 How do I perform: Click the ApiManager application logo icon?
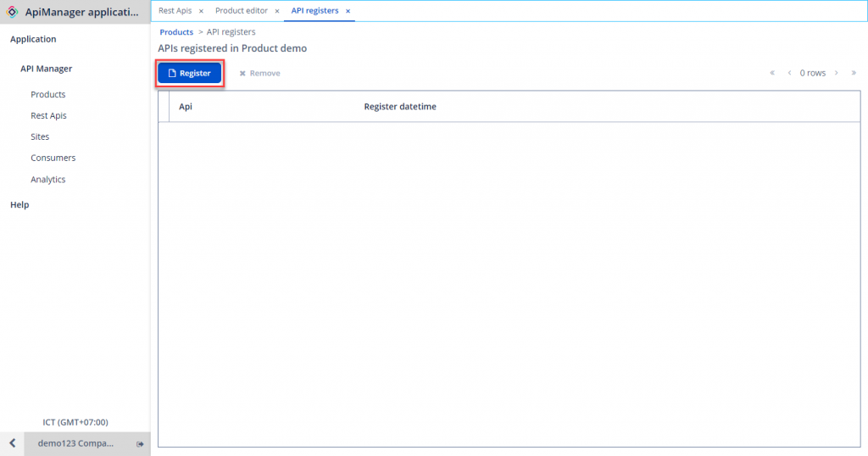12,12
